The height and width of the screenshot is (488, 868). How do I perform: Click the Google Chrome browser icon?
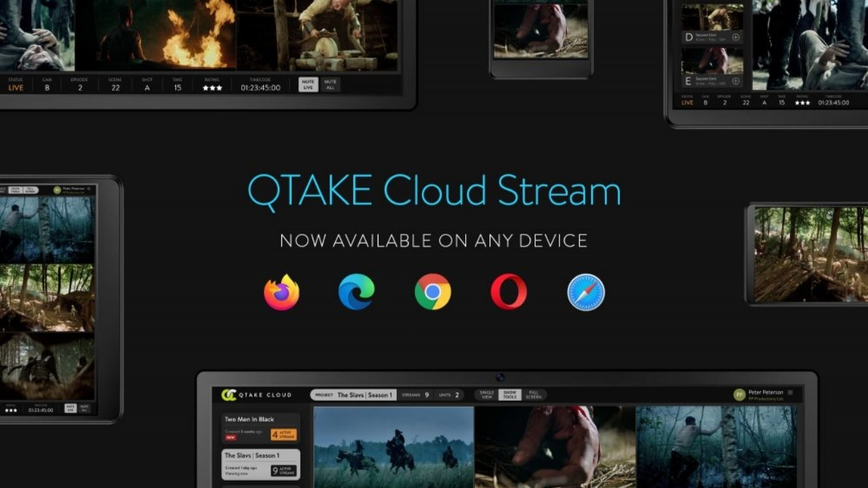433,291
